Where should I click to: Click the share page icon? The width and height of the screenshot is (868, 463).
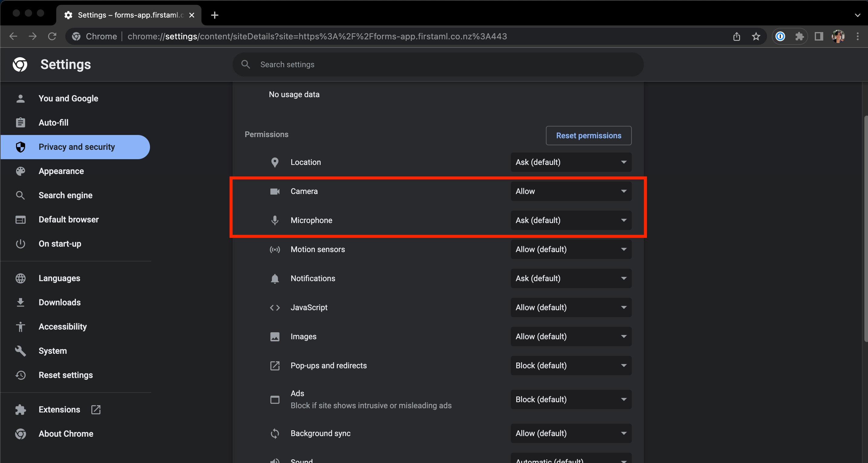click(736, 36)
